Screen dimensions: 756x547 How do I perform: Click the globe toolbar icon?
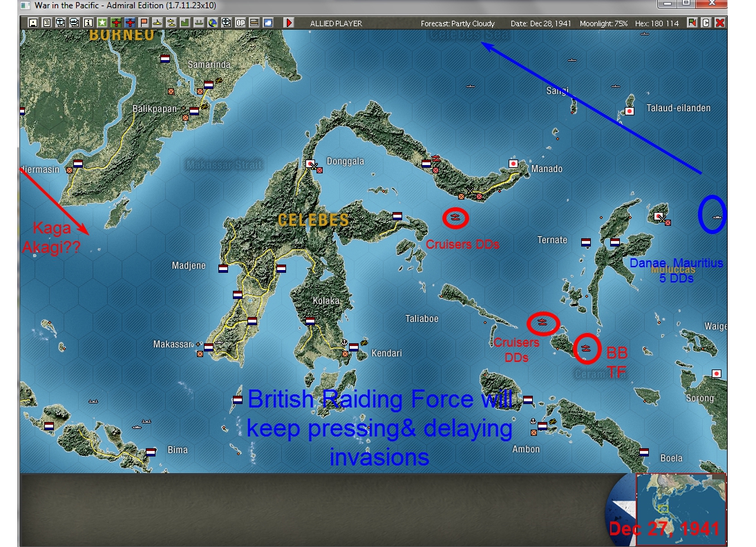pos(213,23)
